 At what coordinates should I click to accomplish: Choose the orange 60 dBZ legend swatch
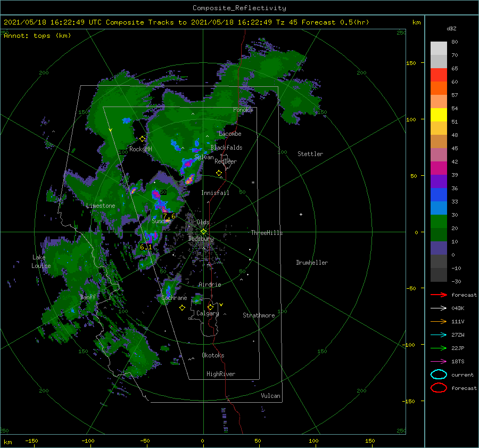click(439, 88)
